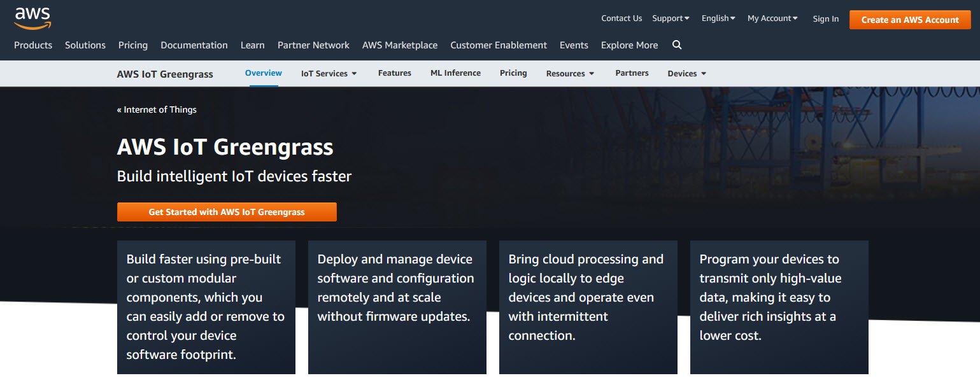Click the 'Build faster using pre-built' card
The height and width of the screenshot is (392, 980).
pos(206,307)
